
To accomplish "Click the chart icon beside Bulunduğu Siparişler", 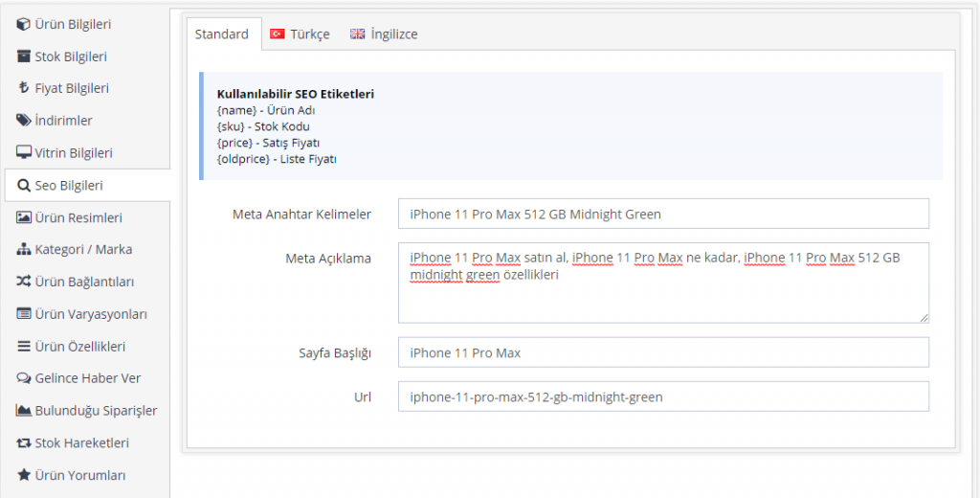I will tap(24, 411).
